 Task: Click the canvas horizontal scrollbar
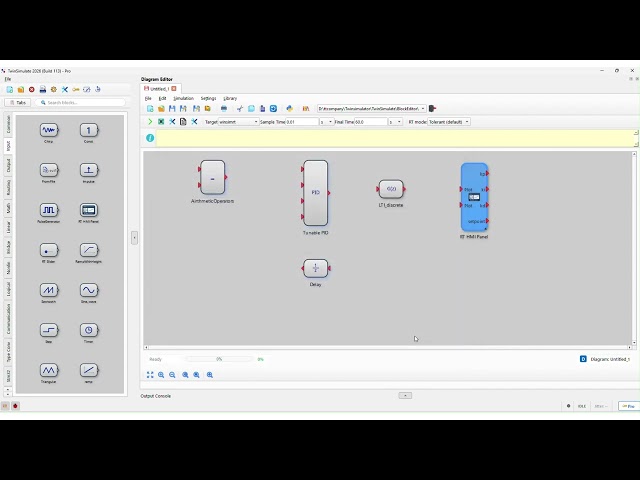pyautogui.click(x=388, y=347)
